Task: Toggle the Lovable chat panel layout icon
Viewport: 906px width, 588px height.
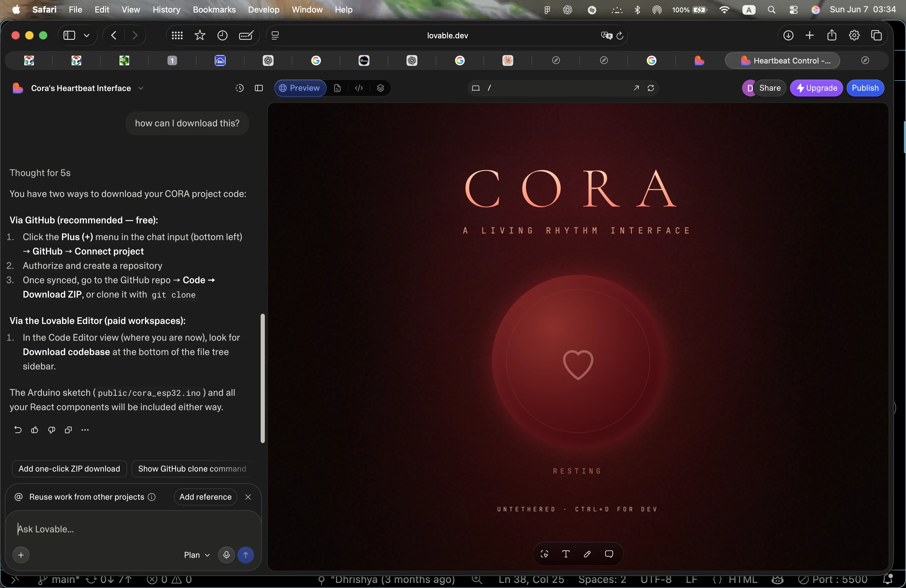Action: [x=259, y=88]
